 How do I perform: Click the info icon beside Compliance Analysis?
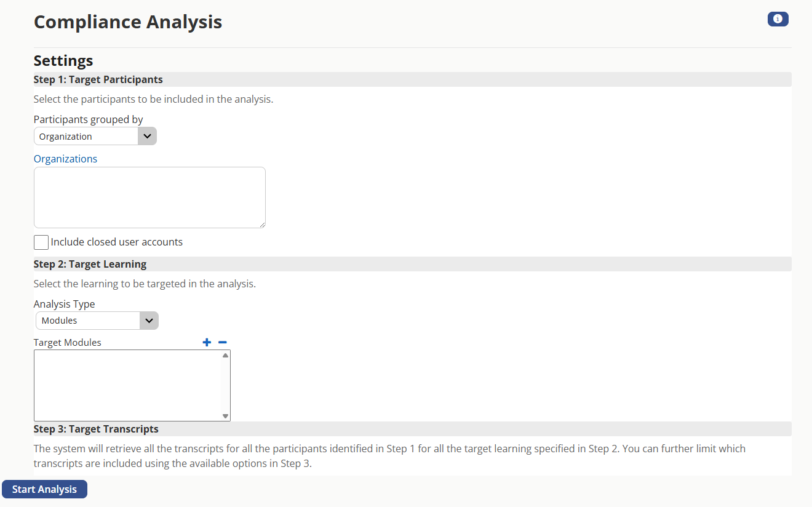click(x=778, y=20)
